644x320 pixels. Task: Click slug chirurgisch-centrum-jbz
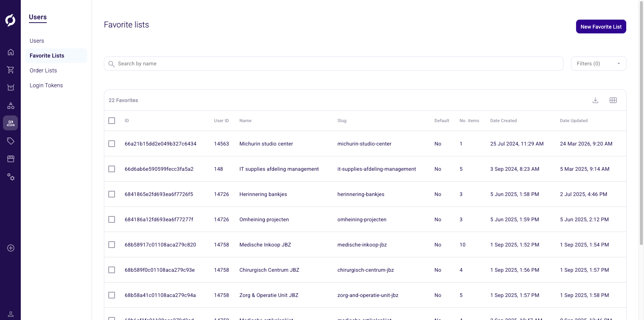(366, 270)
